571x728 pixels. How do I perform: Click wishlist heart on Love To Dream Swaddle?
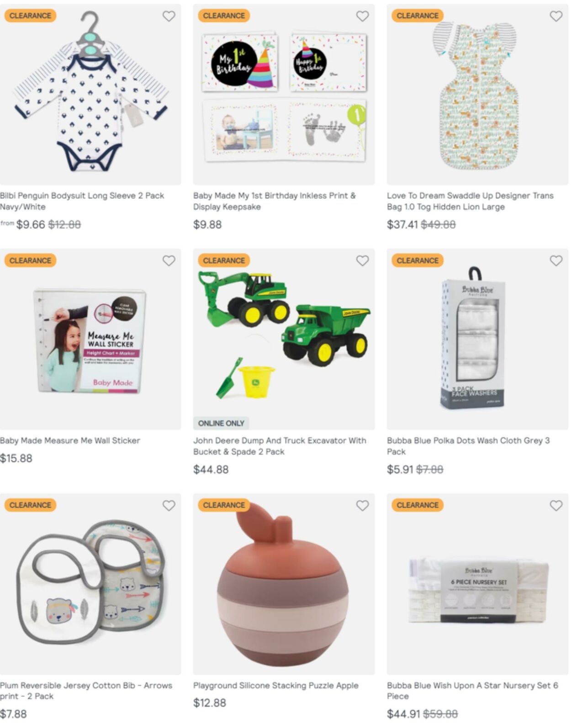click(556, 16)
